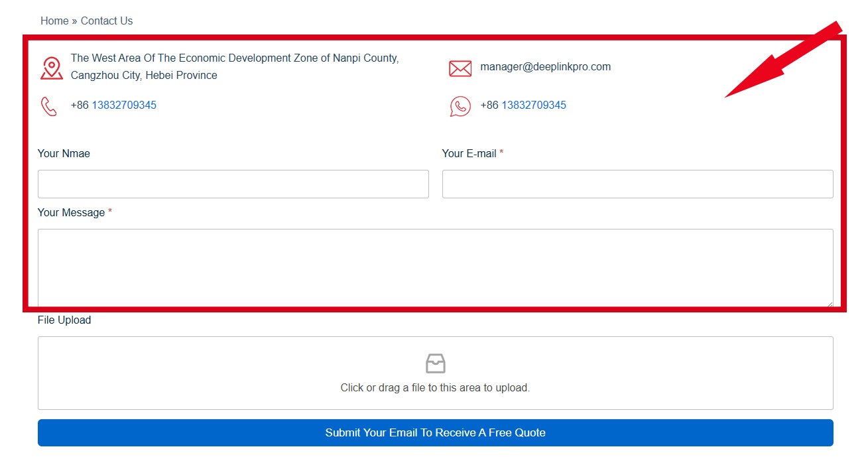Viewport: 868px width, 457px height.
Task: Open phone number link beside telephone icon
Action: (x=124, y=105)
